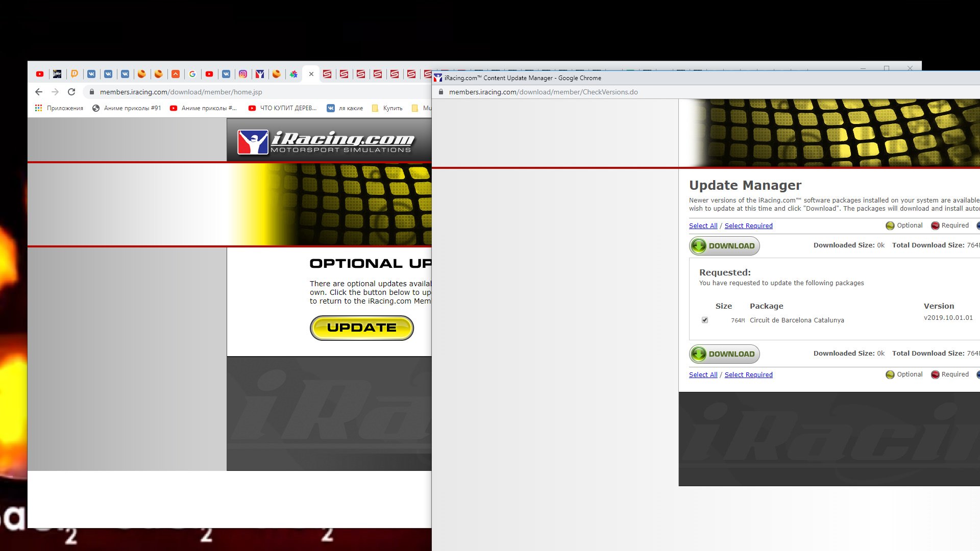Open the Купить bookmarks folder

pos(387,108)
